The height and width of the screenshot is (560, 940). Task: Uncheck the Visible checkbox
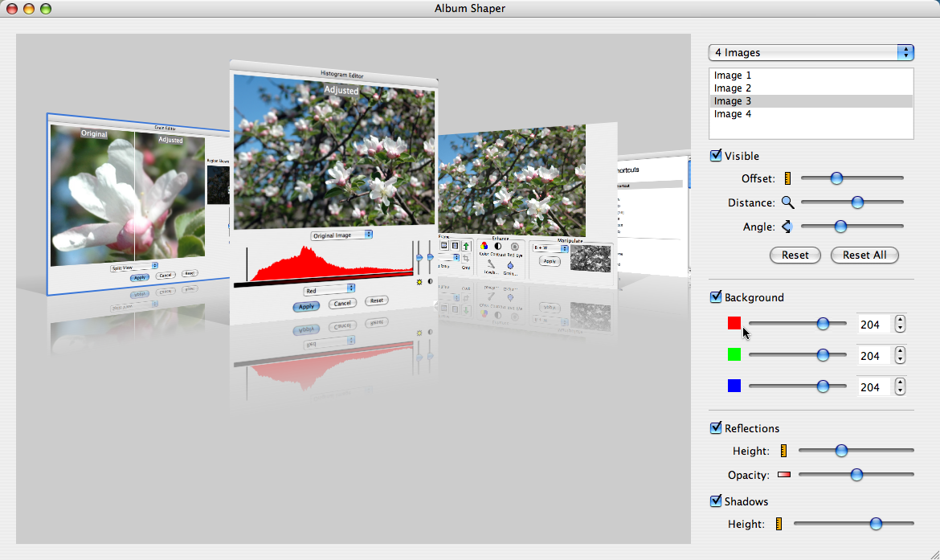coord(716,156)
